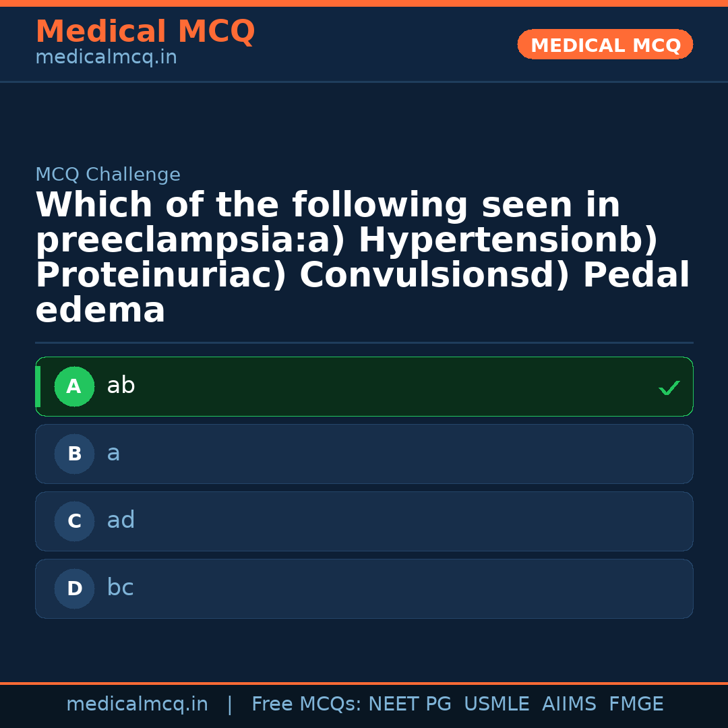Expand option D answer card

click(x=364, y=588)
